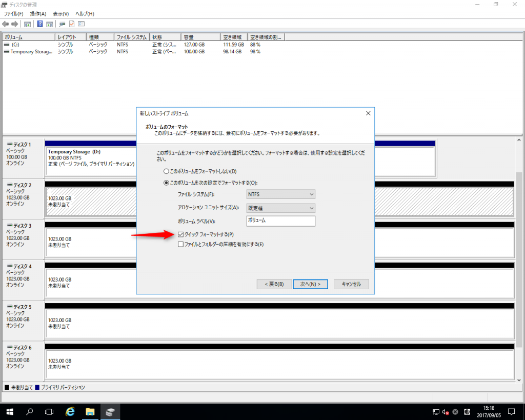Enable ファイルとフォルダーの圧縮を有効にする checkbox
525x420 pixels.
[x=180, y=245]
